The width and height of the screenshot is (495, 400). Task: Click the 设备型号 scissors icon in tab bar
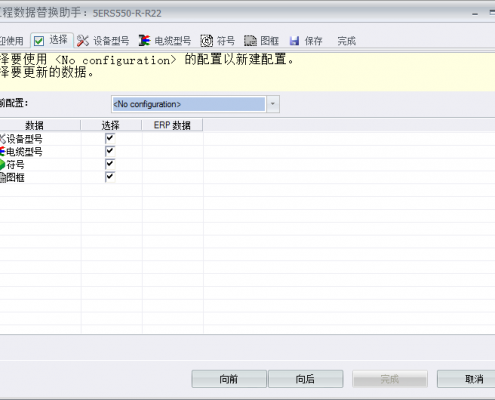point(83,41)
